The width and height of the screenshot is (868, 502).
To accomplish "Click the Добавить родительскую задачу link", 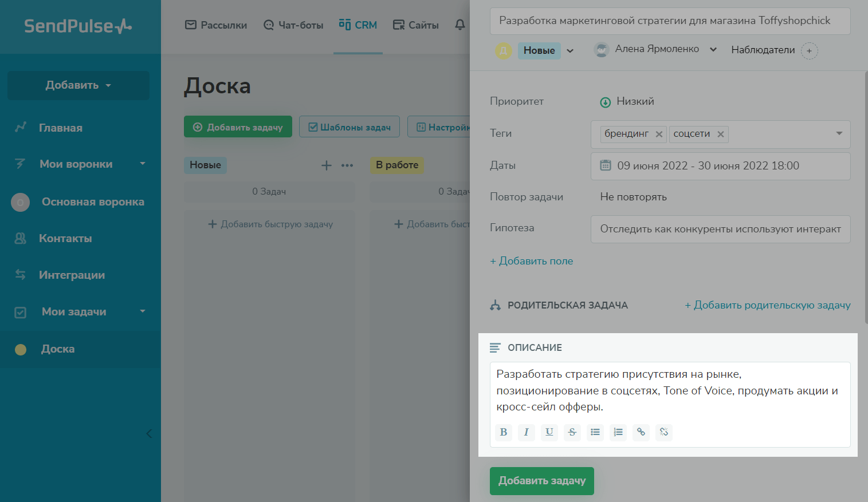I will pyautogui.click(x=767, y=305).
